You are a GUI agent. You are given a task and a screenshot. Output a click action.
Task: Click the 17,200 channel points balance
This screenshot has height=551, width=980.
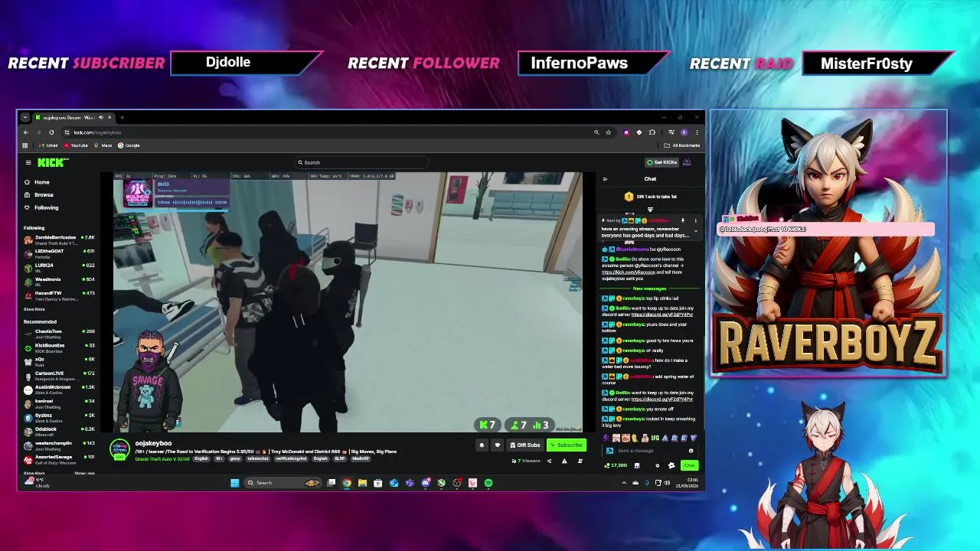(616, 465)
